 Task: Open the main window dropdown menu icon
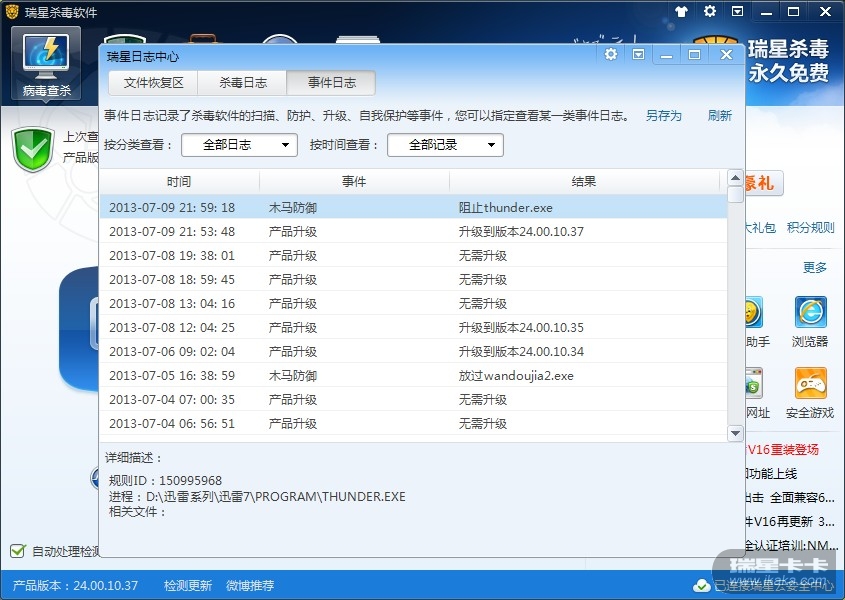coord(737,11)
